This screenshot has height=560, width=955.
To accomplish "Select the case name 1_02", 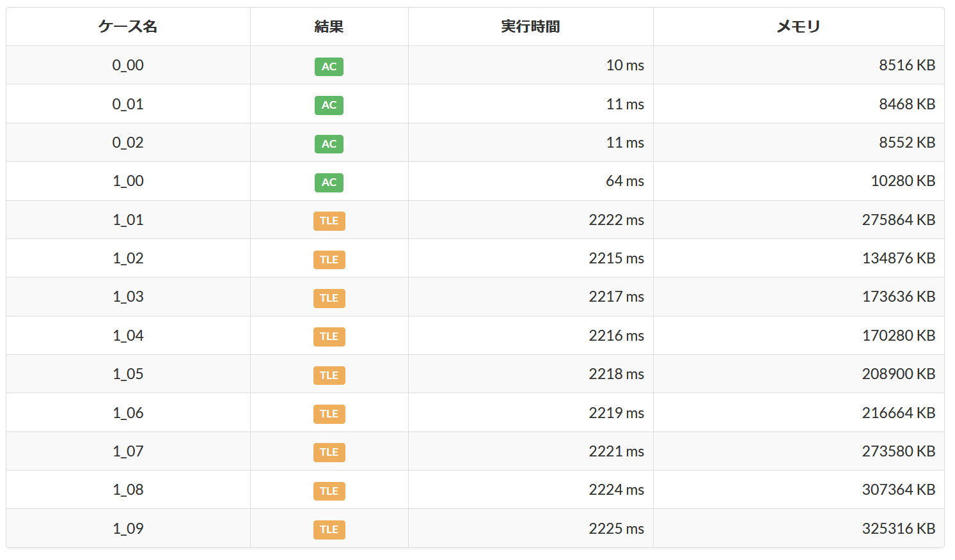I will pyautogui.click(x=128, y=258).
